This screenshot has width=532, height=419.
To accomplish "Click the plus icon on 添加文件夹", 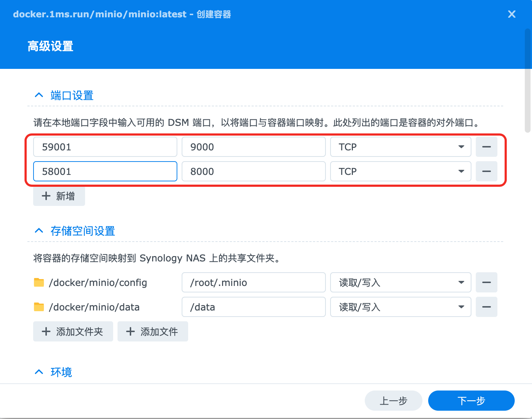I will pos(46,331).
